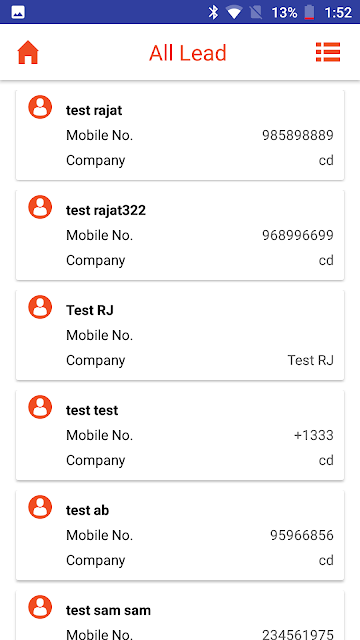Select the test test lead name
This screenshot has width=360, height=640.
pos(92,410)
